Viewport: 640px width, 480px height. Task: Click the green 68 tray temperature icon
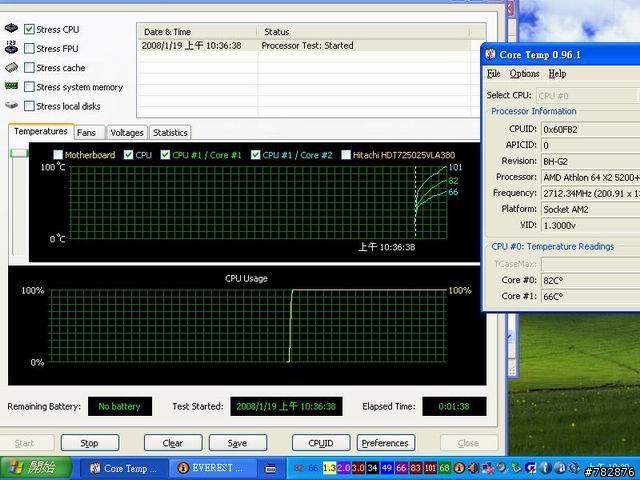[x=445, y=468]
